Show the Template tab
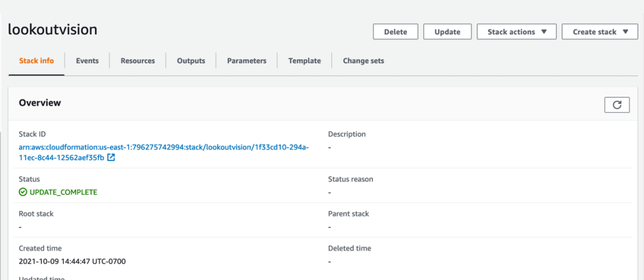644x280 pixels. tap(304, 61)
